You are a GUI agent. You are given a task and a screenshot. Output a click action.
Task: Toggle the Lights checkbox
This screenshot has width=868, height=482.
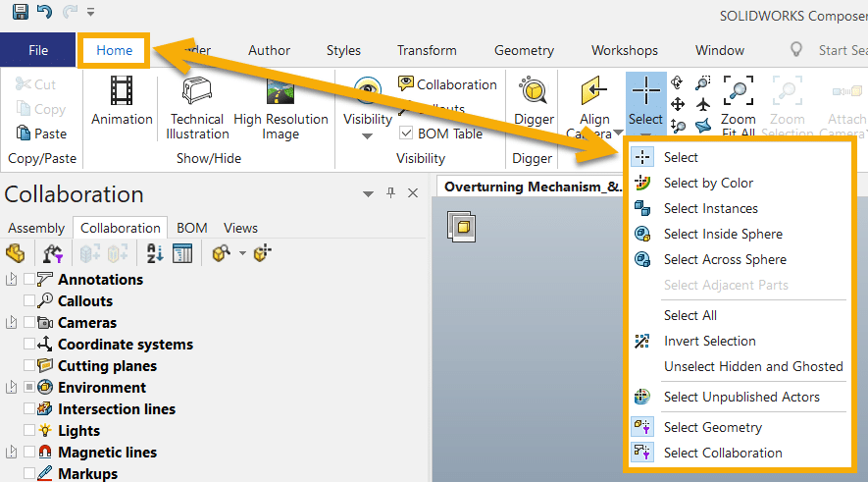[29, 430]
